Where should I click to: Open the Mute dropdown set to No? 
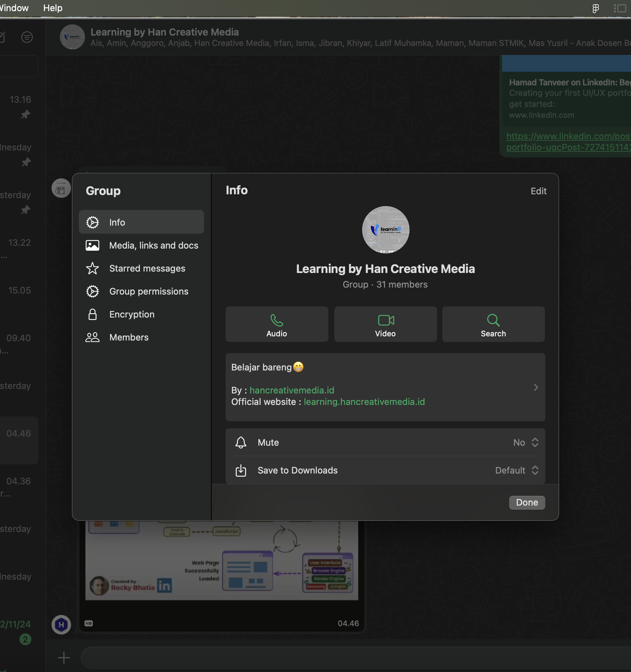point(526,443)
